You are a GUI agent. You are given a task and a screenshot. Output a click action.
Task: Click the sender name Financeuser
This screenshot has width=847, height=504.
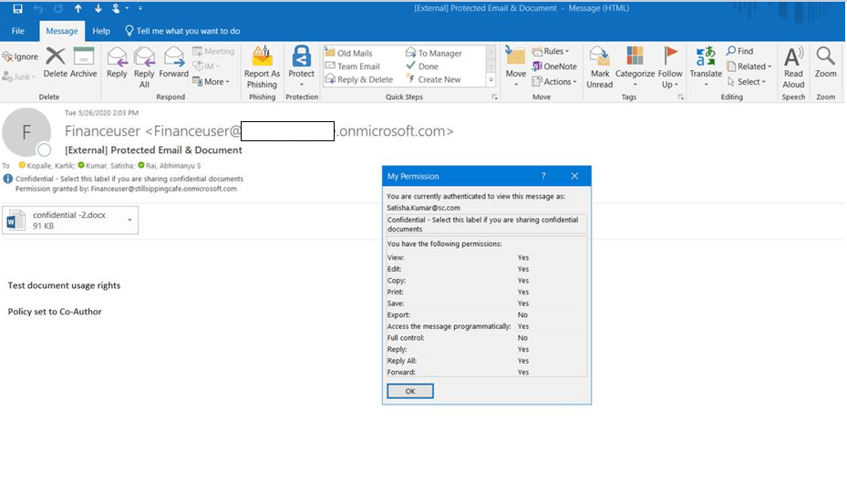(x=102, y=131)
